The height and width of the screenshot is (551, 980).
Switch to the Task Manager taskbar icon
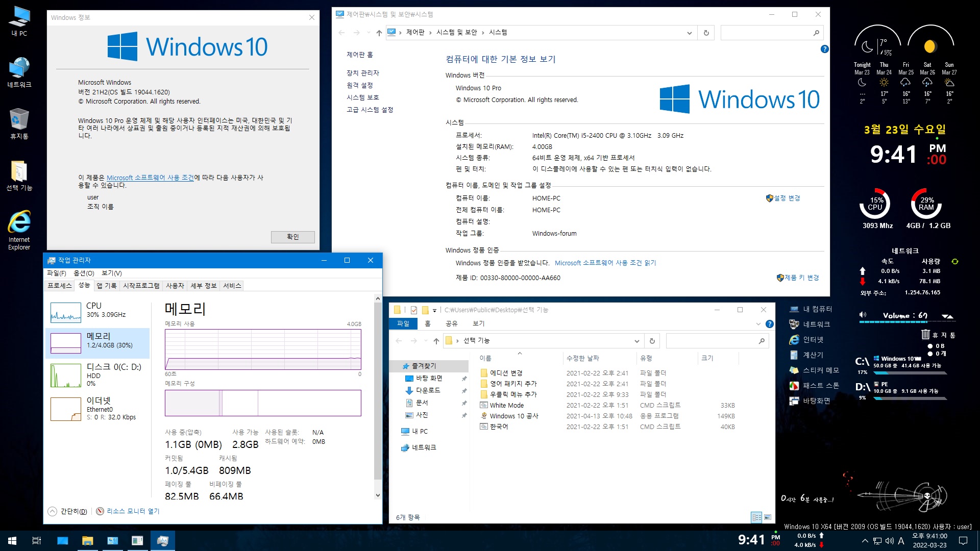(x=163, y=541)
